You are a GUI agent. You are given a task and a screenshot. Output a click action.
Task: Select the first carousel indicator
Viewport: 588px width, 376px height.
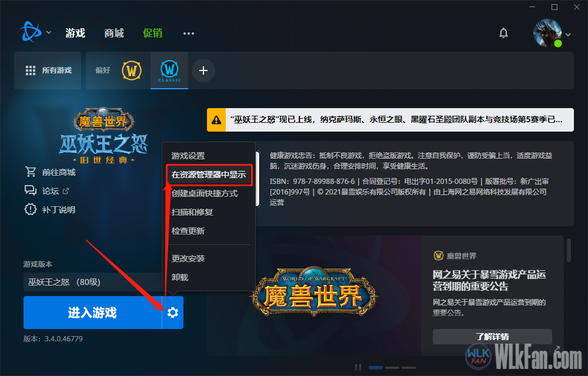click(376, 368)
